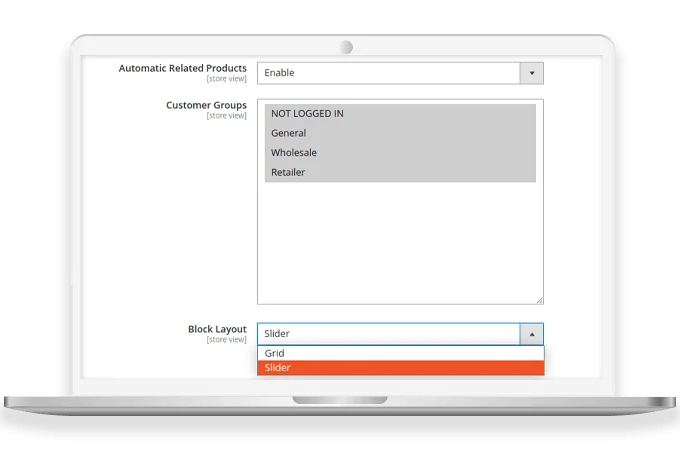Click the Block Layout field showing 'Slider'

388,334
